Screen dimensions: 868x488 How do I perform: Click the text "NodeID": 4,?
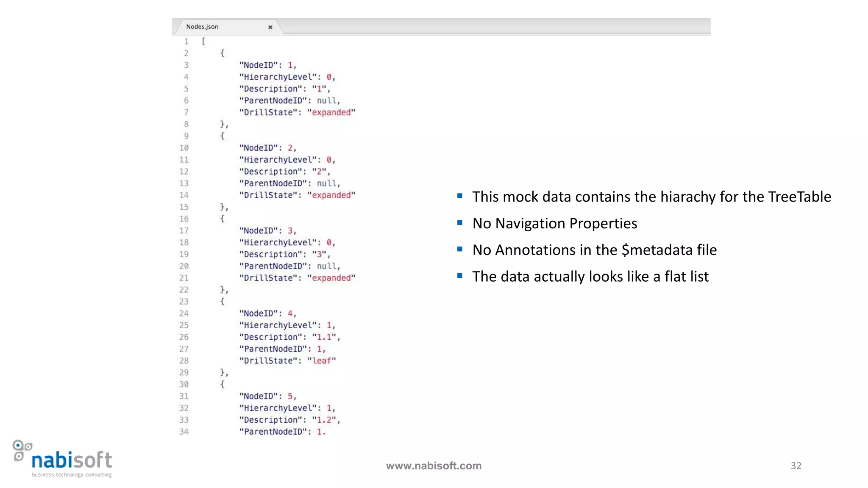(268, 313)
